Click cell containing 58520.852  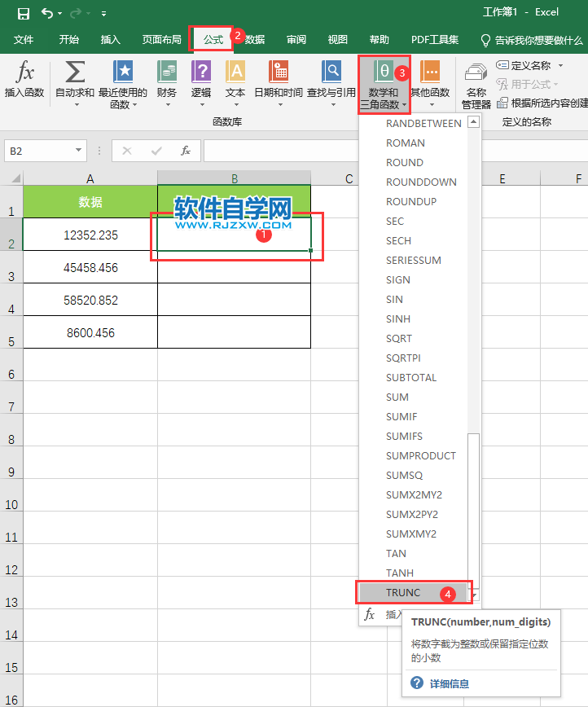[90, 300]
